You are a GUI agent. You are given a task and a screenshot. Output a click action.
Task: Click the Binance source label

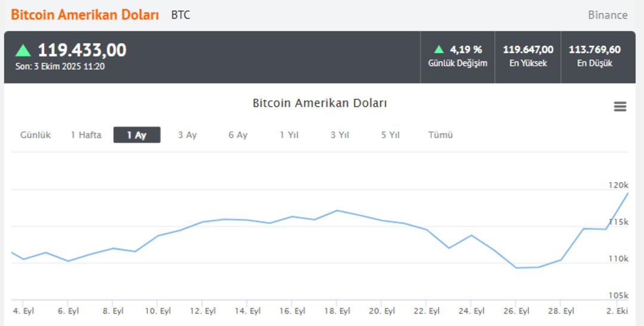pos(608,15)
